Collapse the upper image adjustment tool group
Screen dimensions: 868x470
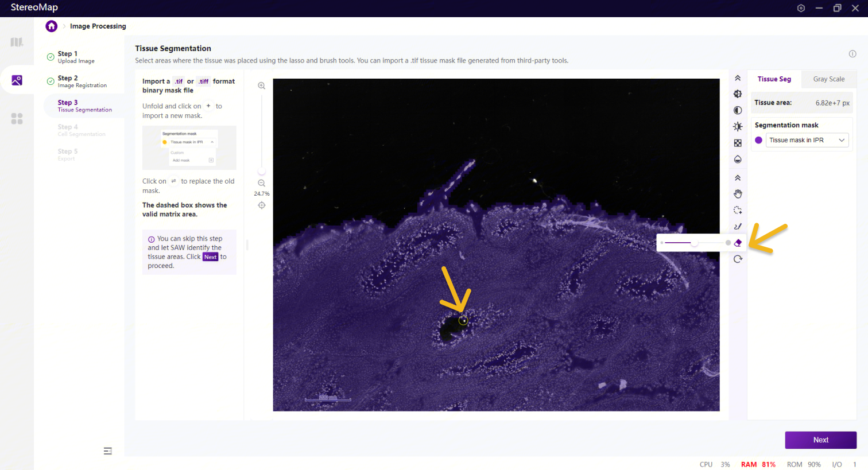point(738,78)
